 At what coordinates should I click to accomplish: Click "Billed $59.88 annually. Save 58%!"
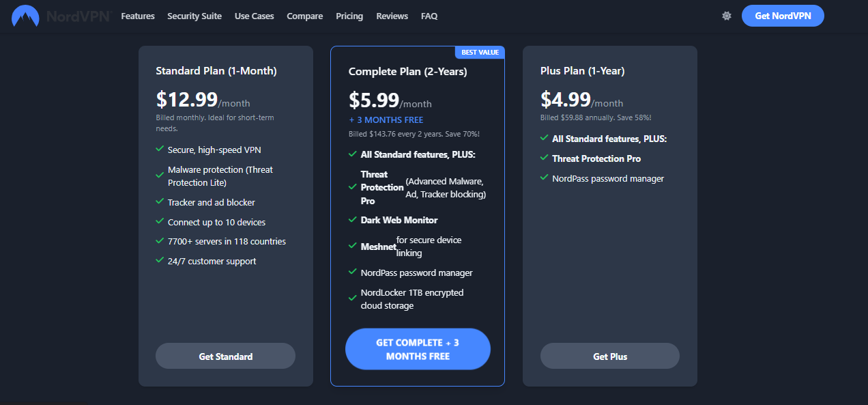pos(596,117)
